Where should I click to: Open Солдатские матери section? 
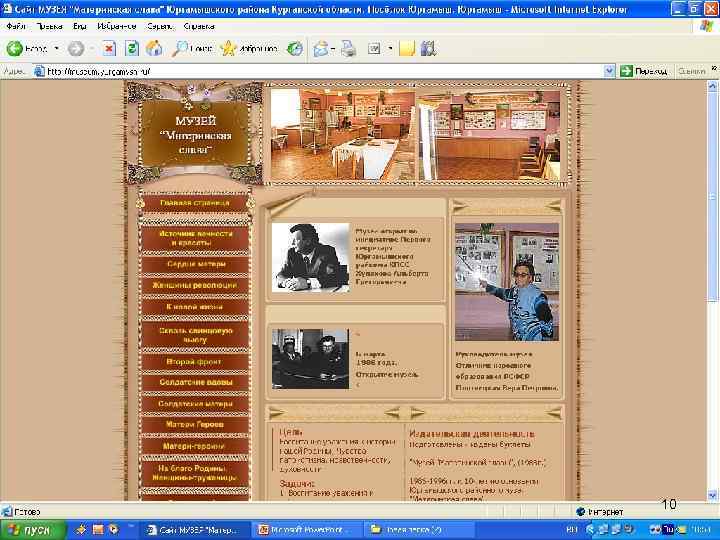(x=196, y=404)
